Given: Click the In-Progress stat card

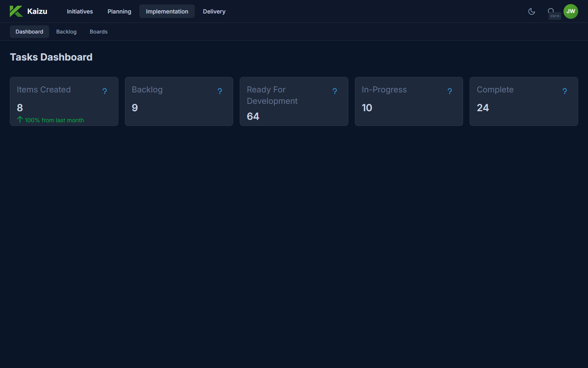Looking at the screenshot, I should (x=408, y=101).
